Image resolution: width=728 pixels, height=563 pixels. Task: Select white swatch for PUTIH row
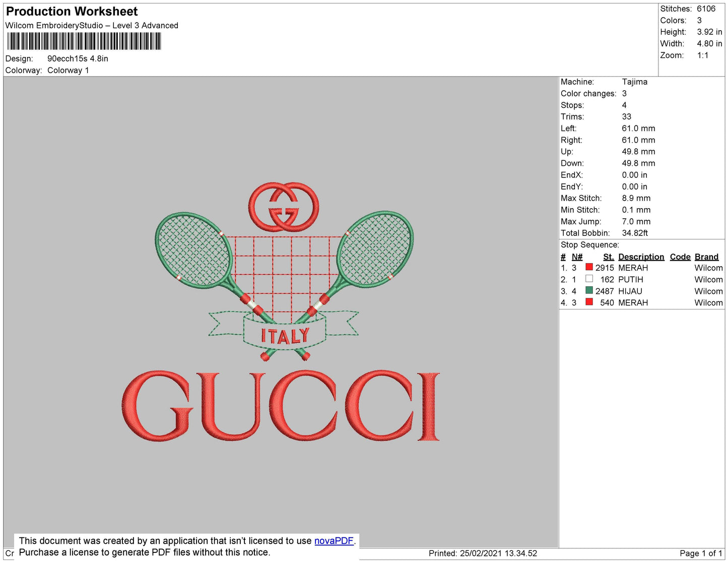click(x=589, y=279)
